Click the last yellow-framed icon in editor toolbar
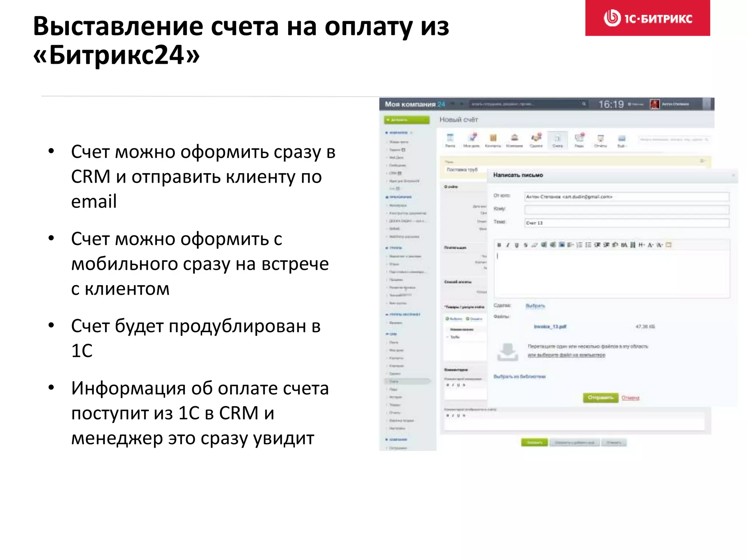The image size is (747, 560). coord(669,245)
